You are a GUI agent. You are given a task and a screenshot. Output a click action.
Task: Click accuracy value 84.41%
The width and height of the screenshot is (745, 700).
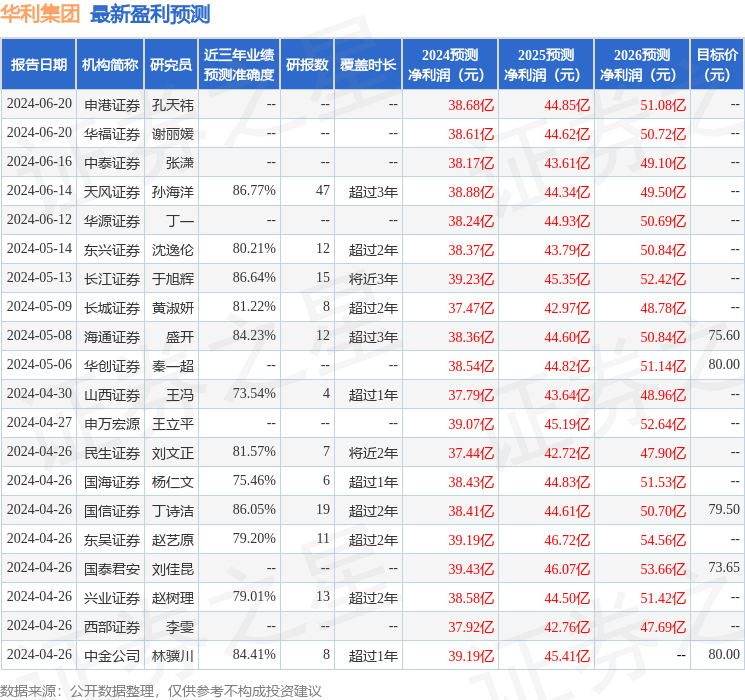(x=254, y=654)
